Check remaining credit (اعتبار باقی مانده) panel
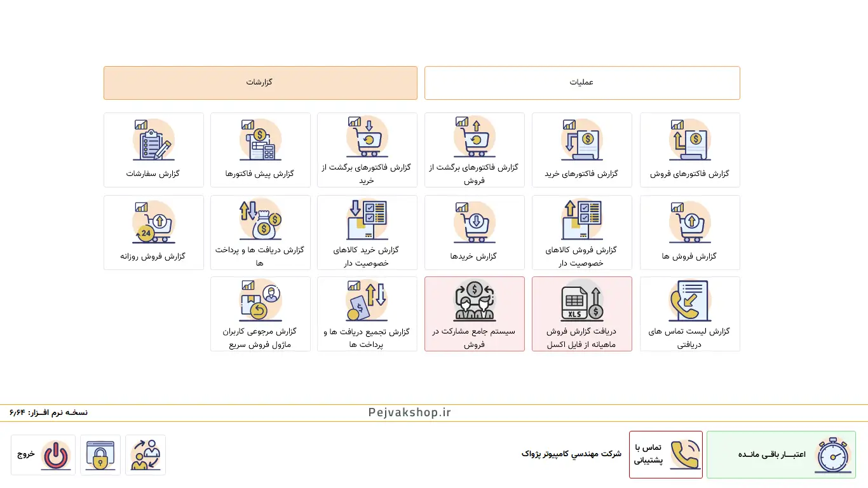The image size is (868, 488). coord(780,454)
